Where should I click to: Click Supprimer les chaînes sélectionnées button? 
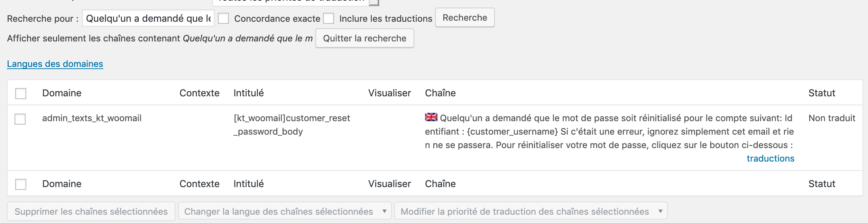pos(91,211)
